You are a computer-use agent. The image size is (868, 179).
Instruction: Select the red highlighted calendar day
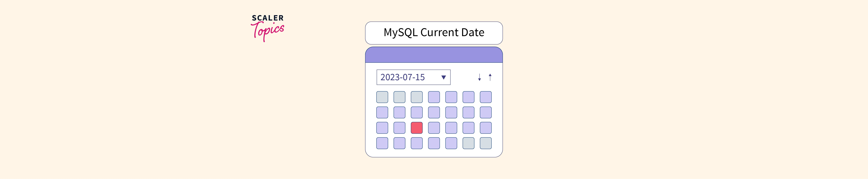pos(416,128)
